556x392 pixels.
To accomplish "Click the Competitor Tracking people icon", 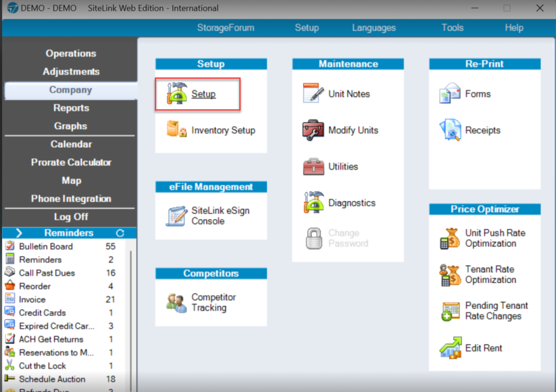I will [176, 303].
